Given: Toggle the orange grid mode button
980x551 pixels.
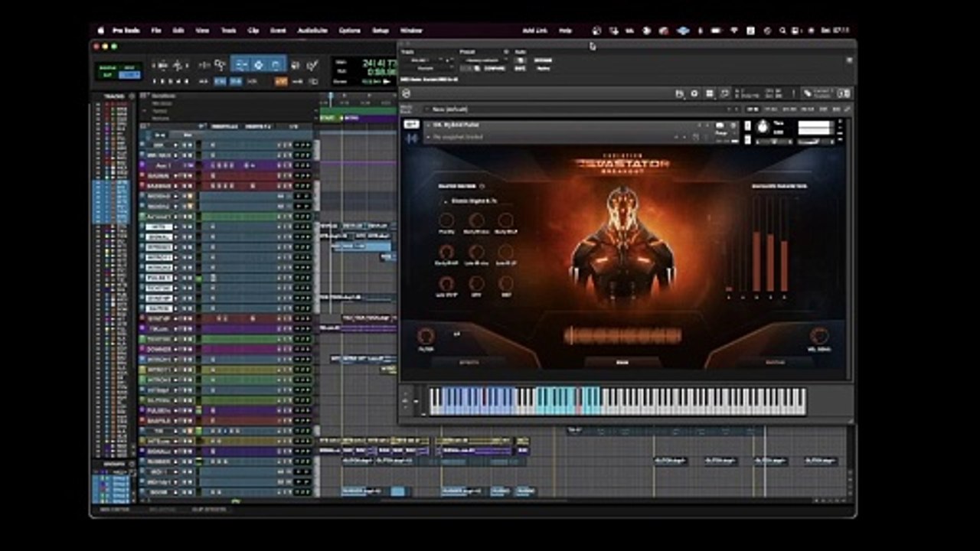Looking at the screenshot, I should pyautogui.click(x=281, y=81).
